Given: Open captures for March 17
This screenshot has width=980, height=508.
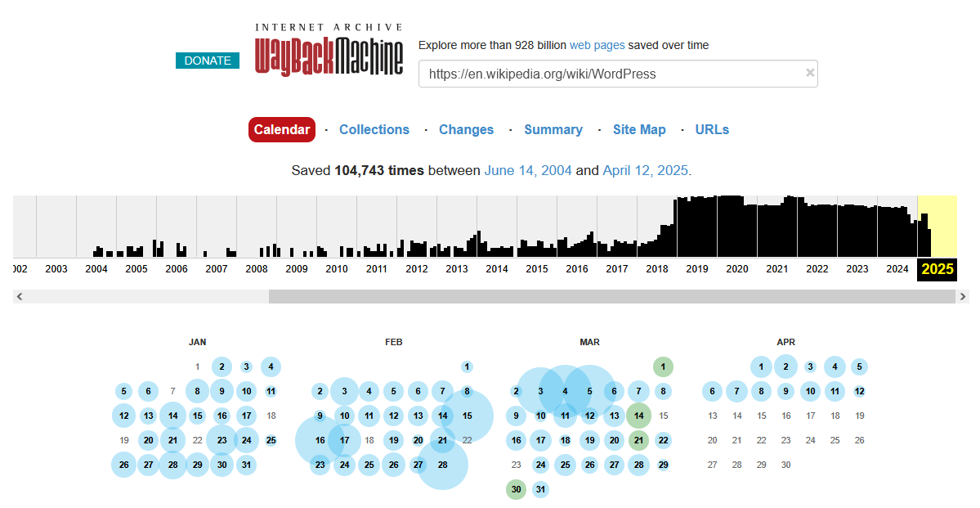Looking at the screenshot, I should pyautogui.click(x=540, y=440).
